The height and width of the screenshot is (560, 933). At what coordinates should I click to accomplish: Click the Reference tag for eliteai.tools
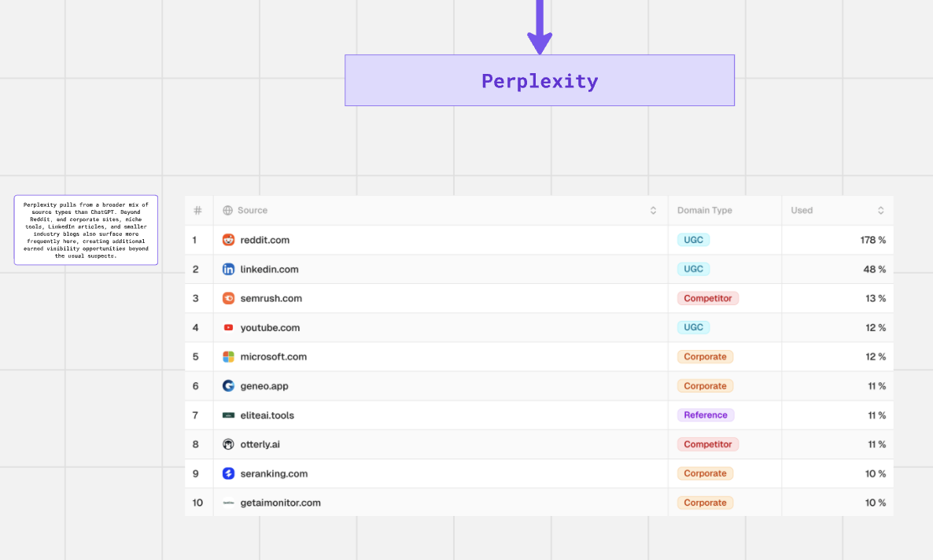pos(705,415)
